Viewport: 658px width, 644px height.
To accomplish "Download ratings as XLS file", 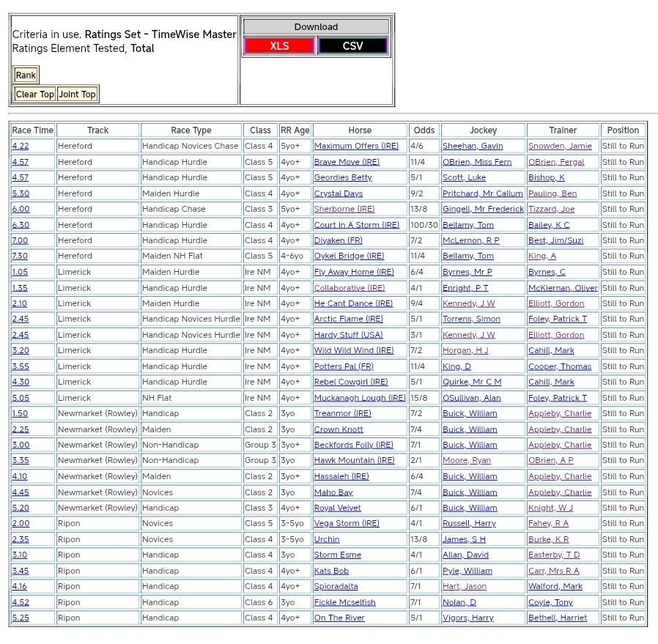I will [279, 46].
